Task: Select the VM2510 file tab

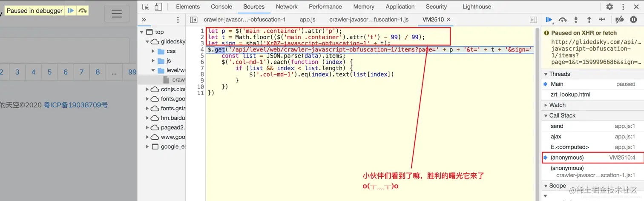Action: point(433,20)
